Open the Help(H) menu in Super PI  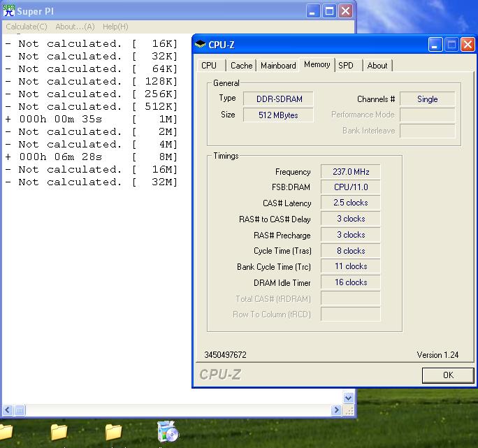pos(115,27)
